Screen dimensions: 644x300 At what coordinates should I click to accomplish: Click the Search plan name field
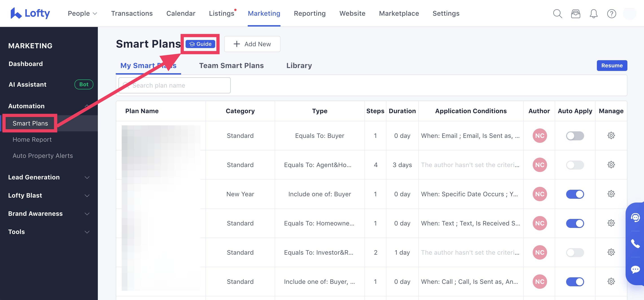coord(180,85)
